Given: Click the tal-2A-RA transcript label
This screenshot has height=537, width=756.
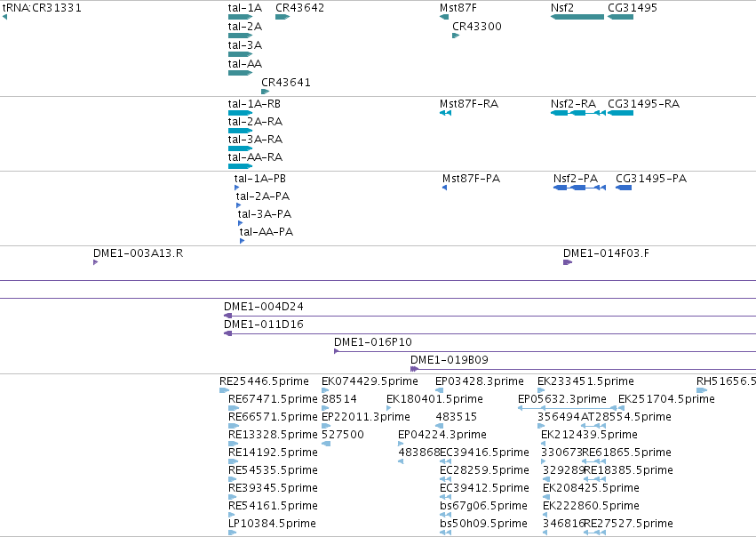Looking at the screenshot, I should point(255,122).
